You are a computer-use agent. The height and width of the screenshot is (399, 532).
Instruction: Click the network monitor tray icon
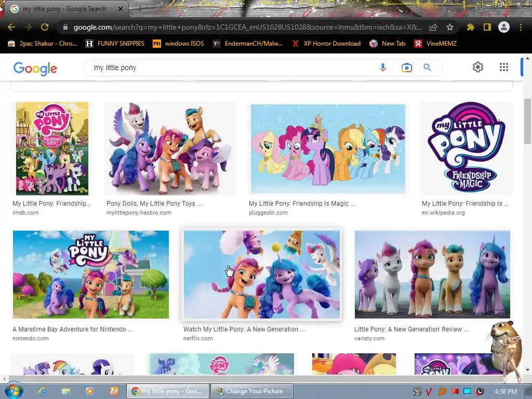pos(467,392)
